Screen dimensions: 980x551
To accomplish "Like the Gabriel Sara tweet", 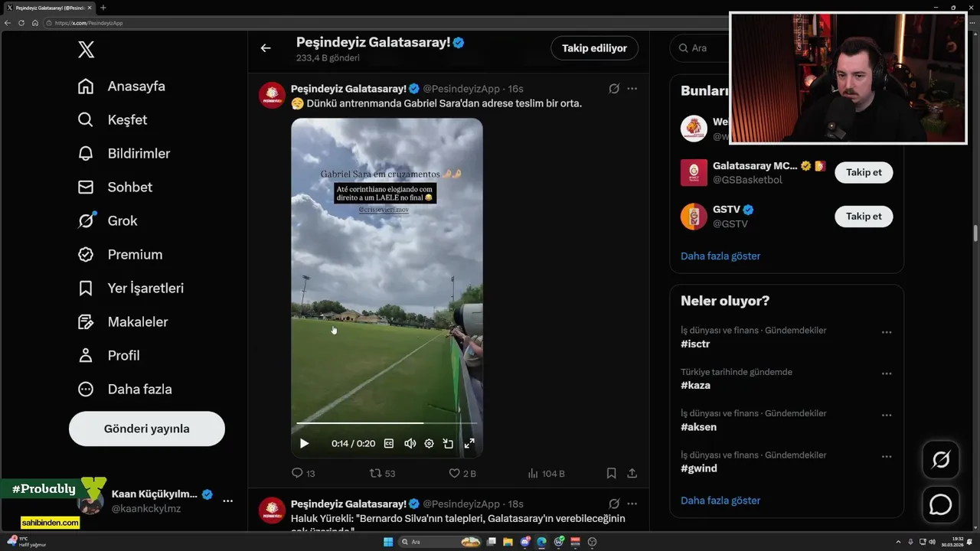I will point(462,474).
